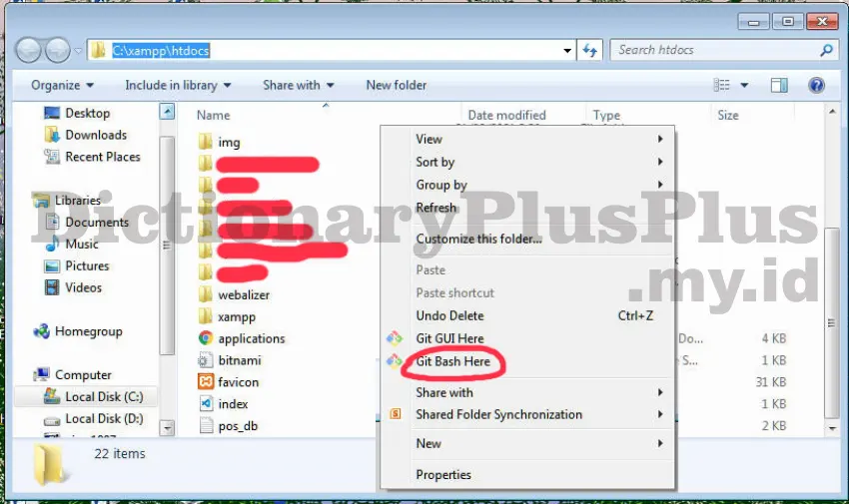Open the Share with context submenu
This screenshot has height=504, width=849.
tap(527, 392)
